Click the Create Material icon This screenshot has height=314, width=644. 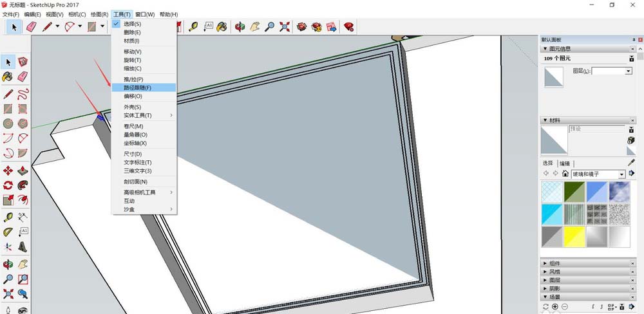(631, 140)
